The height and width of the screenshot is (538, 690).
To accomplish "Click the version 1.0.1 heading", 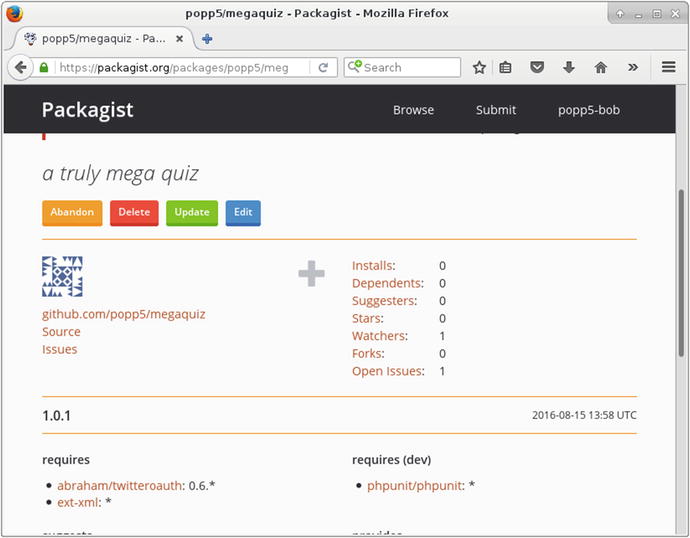I will [x=56, y=415].
